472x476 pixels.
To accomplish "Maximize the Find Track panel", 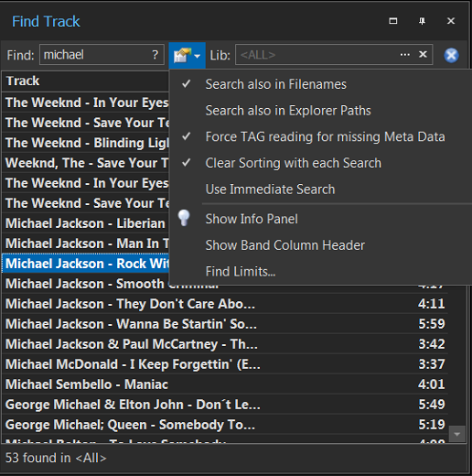I will (393, 21).
